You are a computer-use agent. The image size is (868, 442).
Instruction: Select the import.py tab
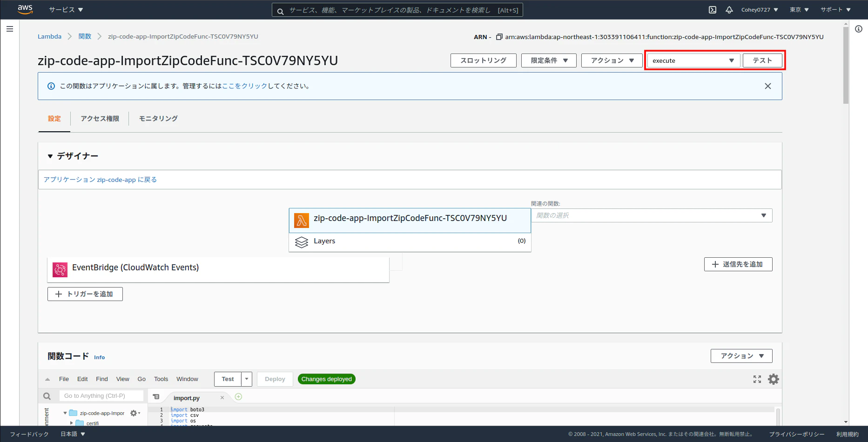point(187,398)
